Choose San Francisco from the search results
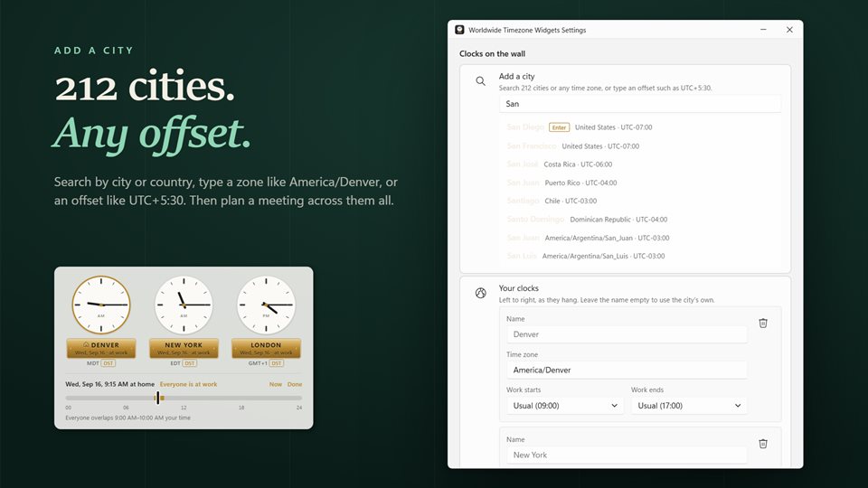This screenshot has width=868, height=488. [640, 146]
